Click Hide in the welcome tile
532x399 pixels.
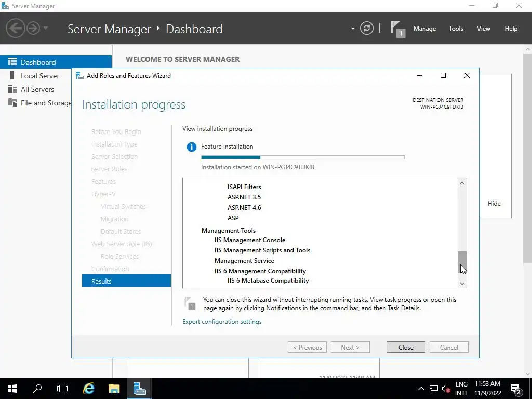494,203
